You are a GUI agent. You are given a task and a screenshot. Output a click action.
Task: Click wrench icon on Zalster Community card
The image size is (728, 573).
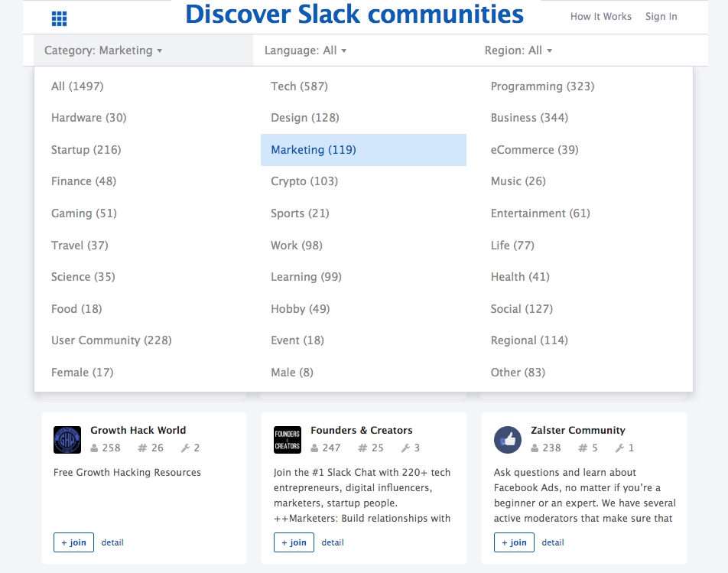[x=619, y=448]
